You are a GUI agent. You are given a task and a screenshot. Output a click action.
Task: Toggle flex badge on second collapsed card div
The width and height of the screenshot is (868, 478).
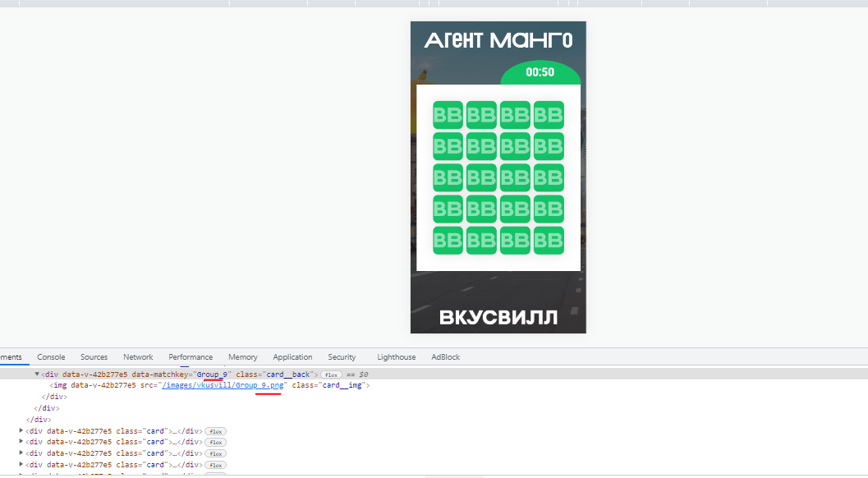point(215,443)
